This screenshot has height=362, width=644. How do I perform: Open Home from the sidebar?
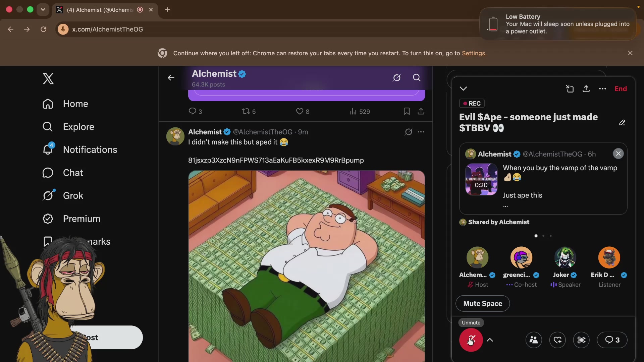coord(65,104)
